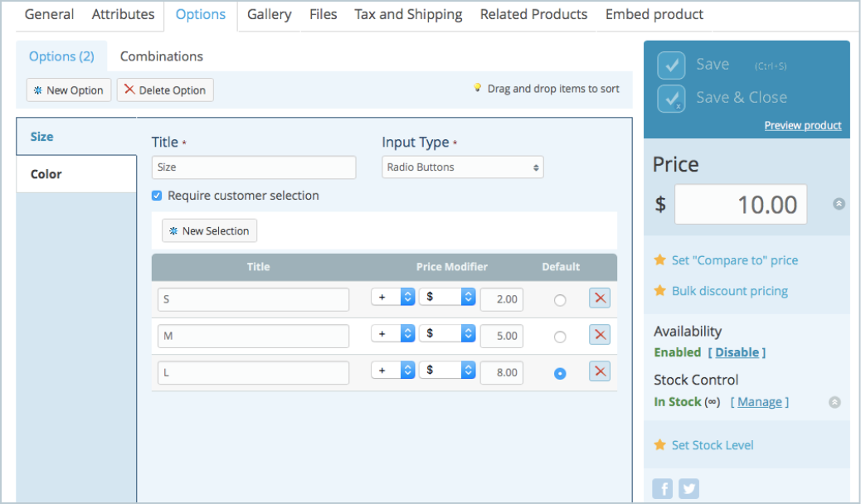Collapse the Stock Control section arrow icon

click(x=834, y=402)
